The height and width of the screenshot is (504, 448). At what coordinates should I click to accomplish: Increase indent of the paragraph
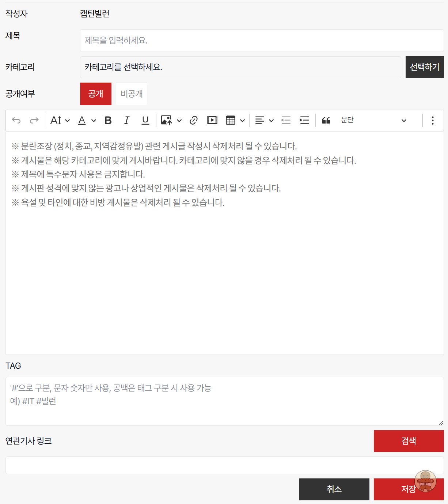pyautogui.click(x=304, y=120)
